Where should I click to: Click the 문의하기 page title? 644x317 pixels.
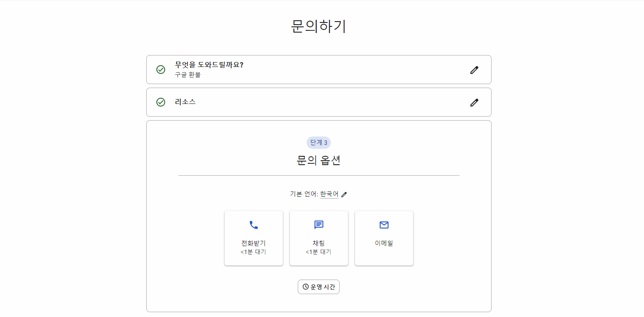click(318, 26)
